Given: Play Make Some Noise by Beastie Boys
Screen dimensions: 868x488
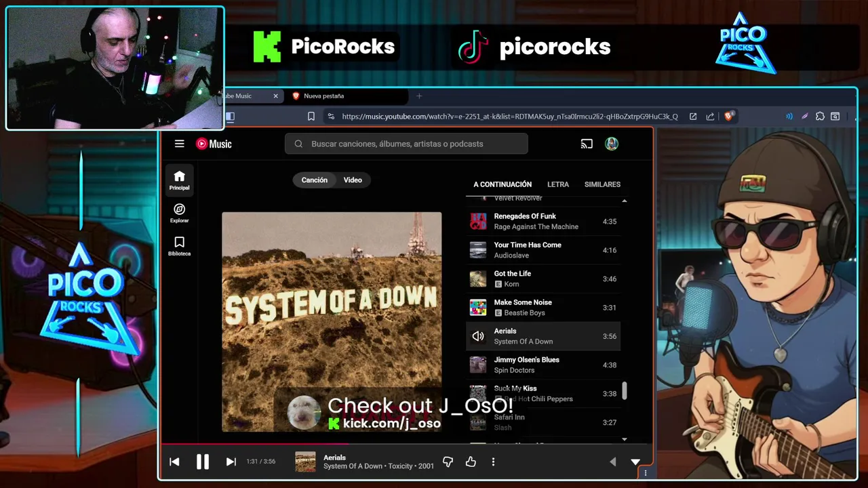Looking at the screenshot, I should [543, 308].
